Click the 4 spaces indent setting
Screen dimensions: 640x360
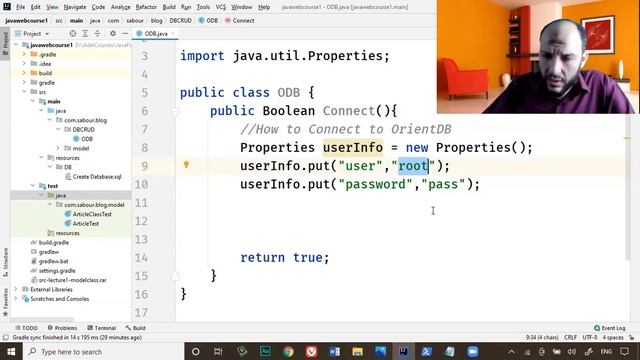613,338
